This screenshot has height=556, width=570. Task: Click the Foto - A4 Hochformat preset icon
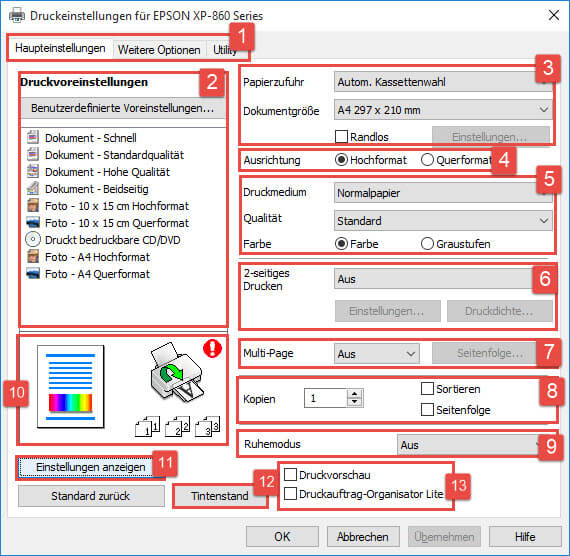(33, 256)
